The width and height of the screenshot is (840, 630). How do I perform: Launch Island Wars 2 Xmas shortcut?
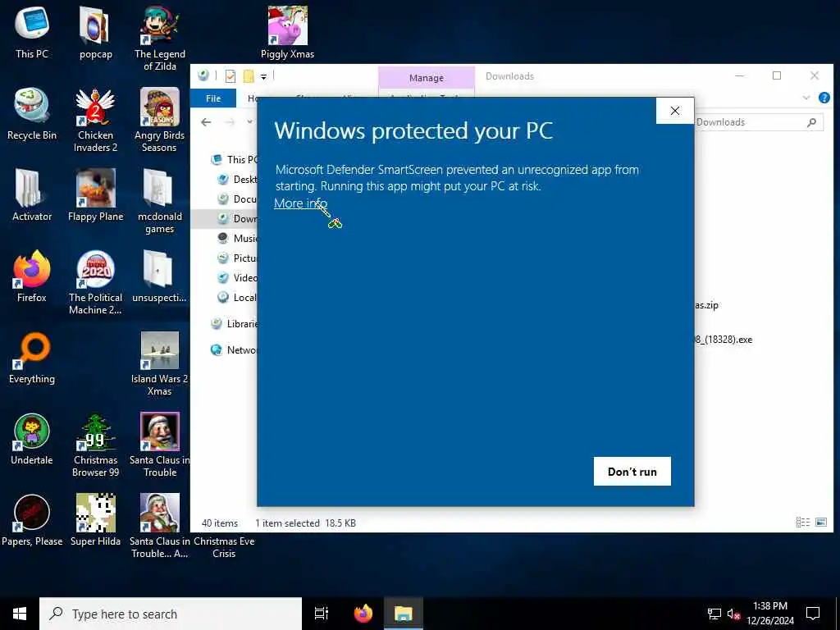coord(160,363)
